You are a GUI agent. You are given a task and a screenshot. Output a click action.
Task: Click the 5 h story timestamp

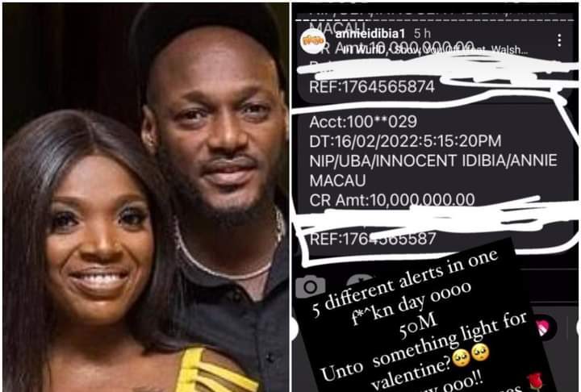pyautogui.click(x=422, y=34)
